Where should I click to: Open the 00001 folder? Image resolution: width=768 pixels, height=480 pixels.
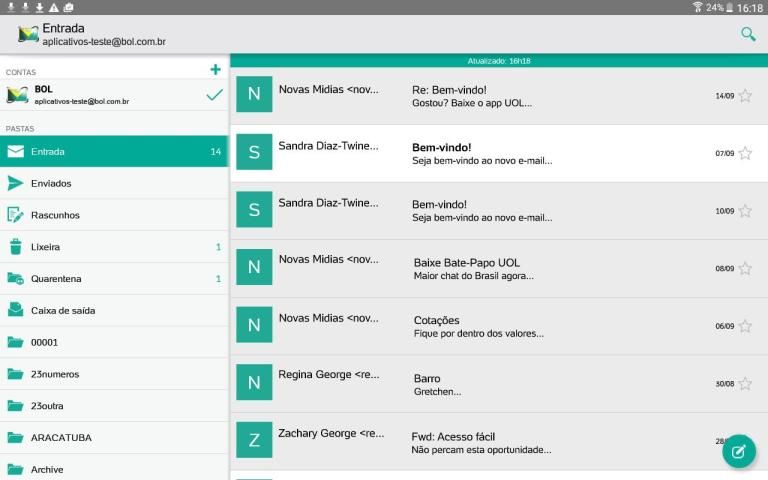click(x=114, y=342)
